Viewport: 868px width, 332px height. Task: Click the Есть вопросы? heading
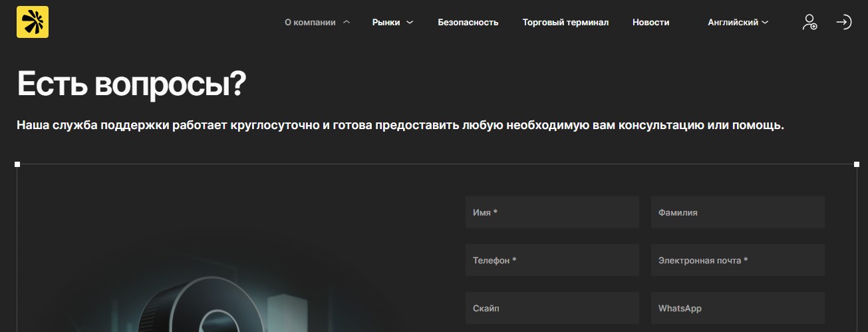[x=132, y=84]
